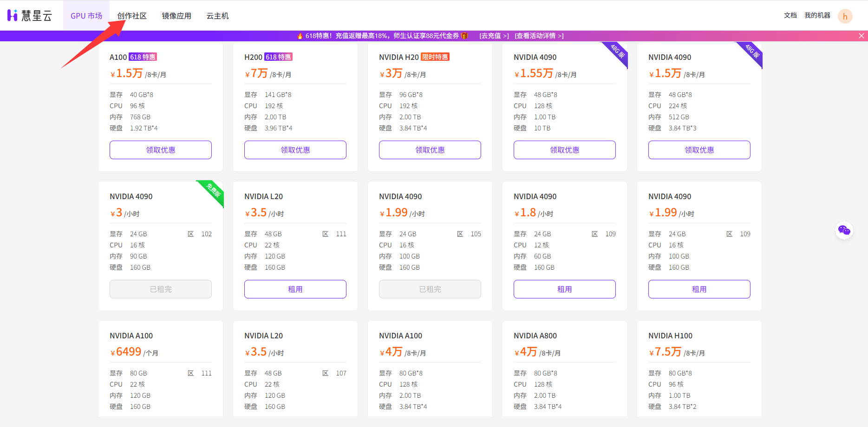Open the user avatar icon
Image resolution: width=868 pixels, height=427 pixels.
coord(845,16)
